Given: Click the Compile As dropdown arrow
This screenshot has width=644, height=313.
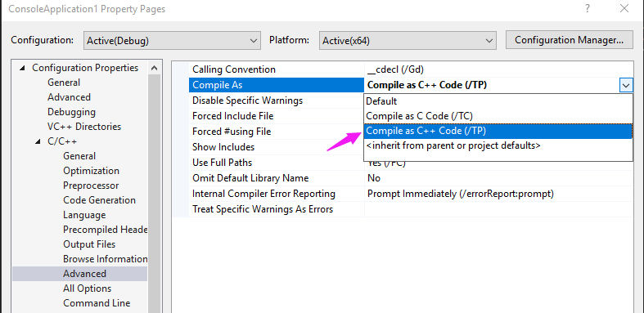Looking at the screenshot, I should click(x=625, y=85).
